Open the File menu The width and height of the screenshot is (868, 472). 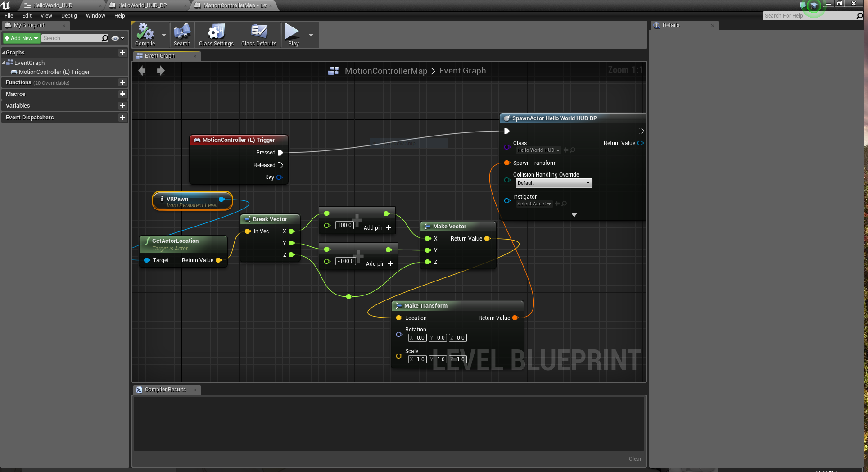pos(9,15)
